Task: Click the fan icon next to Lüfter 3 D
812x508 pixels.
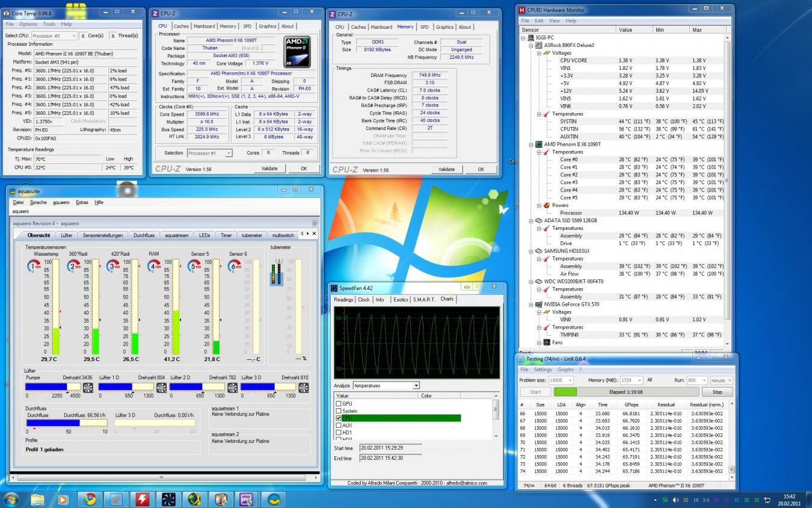Action: [x=304, y=388]
